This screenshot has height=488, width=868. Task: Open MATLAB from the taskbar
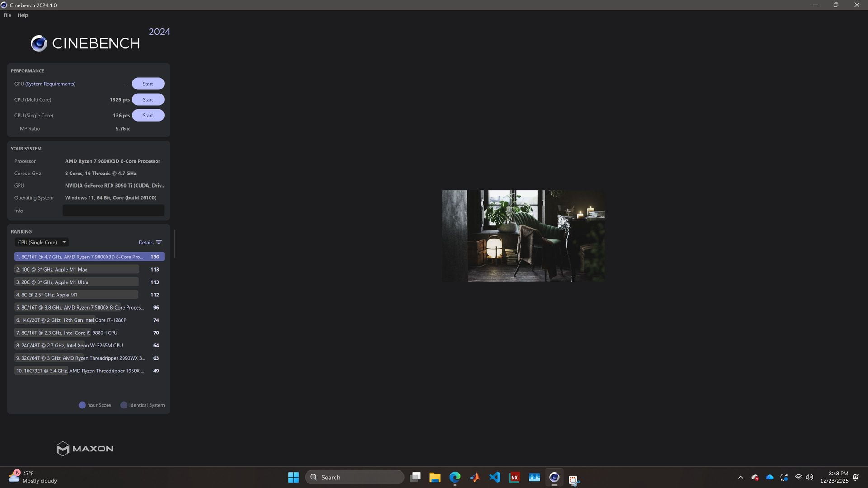[x=475, y=477]
